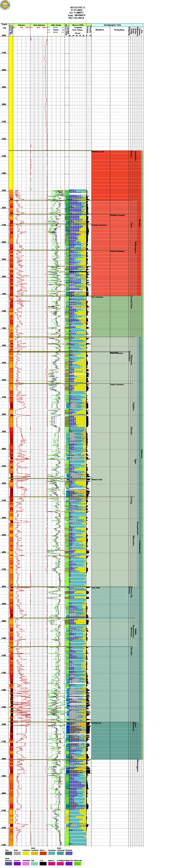Click the Hutchinson Salt member label
The width and height of the screenshot is (169, 868).
point(97,152)
